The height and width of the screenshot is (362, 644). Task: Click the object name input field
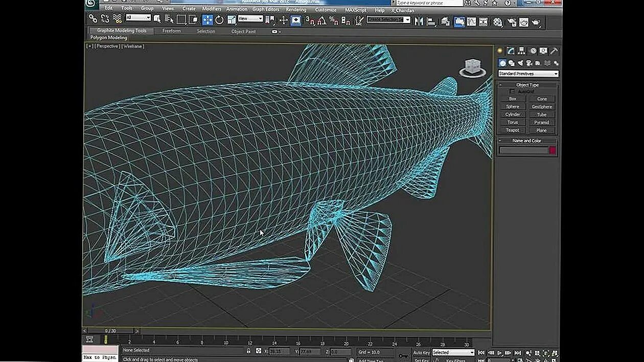[x=523, y=150]
